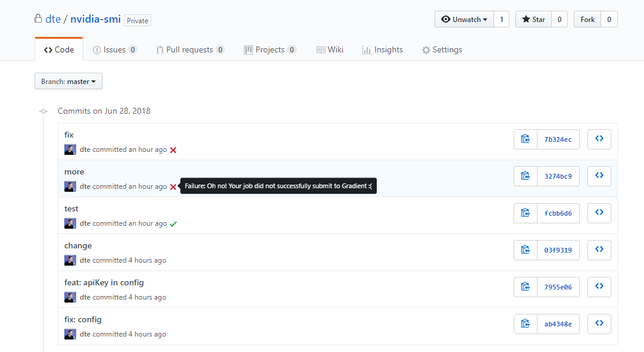Star the nvidia-smi repository
The width and height of the screenshot is (644, 352).
click(533, 19)
